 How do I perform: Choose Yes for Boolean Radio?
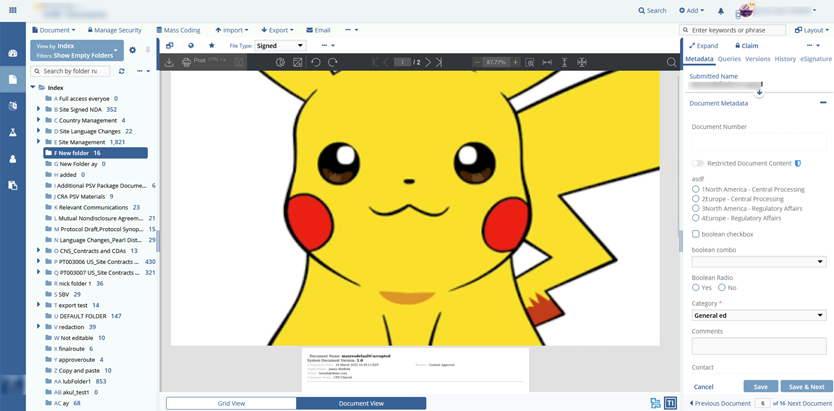point(696,287)
